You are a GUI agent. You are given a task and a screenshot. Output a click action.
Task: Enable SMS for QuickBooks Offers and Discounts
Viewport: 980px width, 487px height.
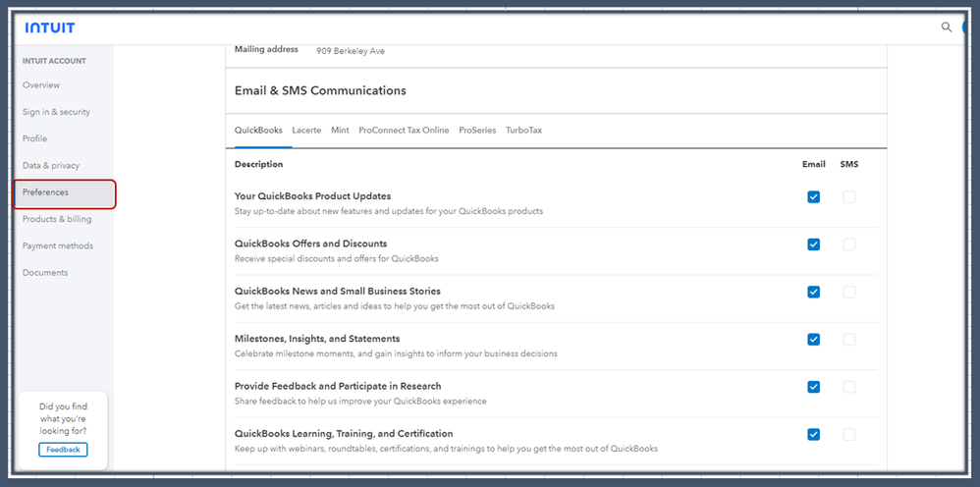(x=849, y=244)
